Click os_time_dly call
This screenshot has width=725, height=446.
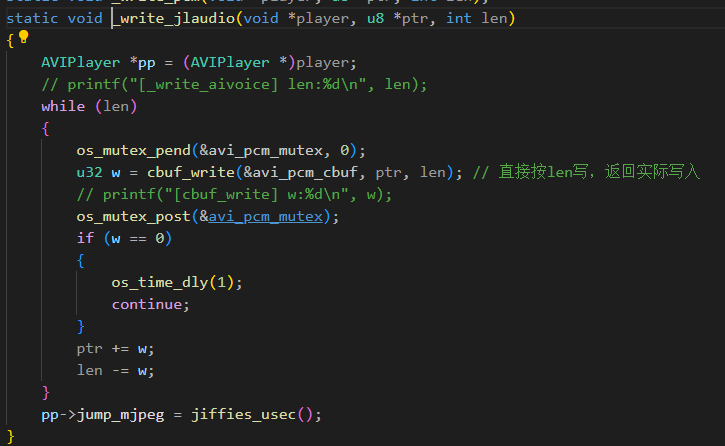[160, 282]
